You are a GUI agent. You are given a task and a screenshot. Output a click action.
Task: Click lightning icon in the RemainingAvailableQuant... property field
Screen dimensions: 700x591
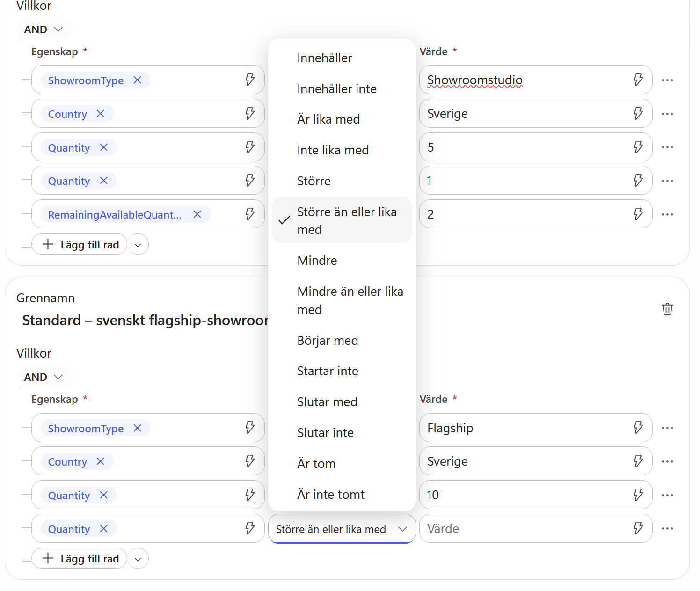250,214
